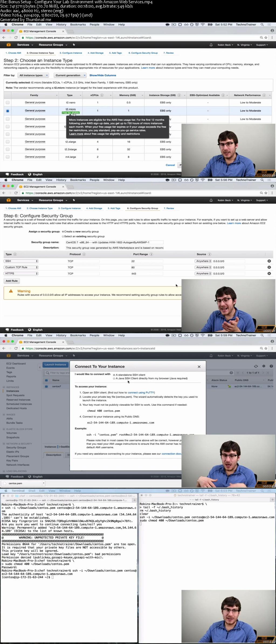Go to '3. Configure Instance' on Step 2 page
The image size is (276, 644).
click(71, 53)
